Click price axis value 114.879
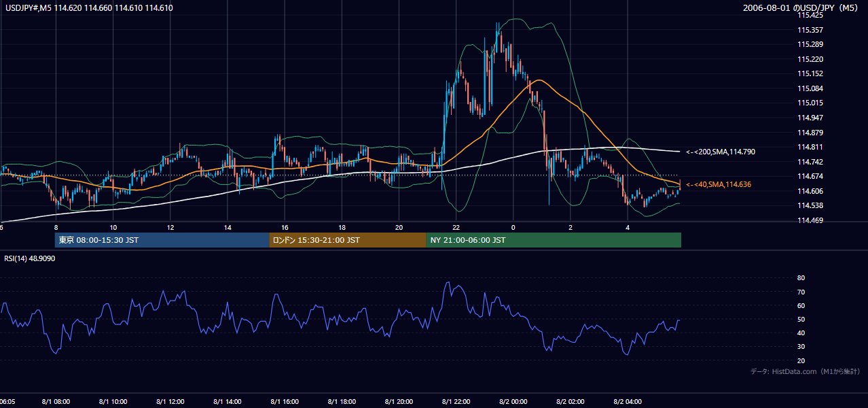 [x=812, y=133]
